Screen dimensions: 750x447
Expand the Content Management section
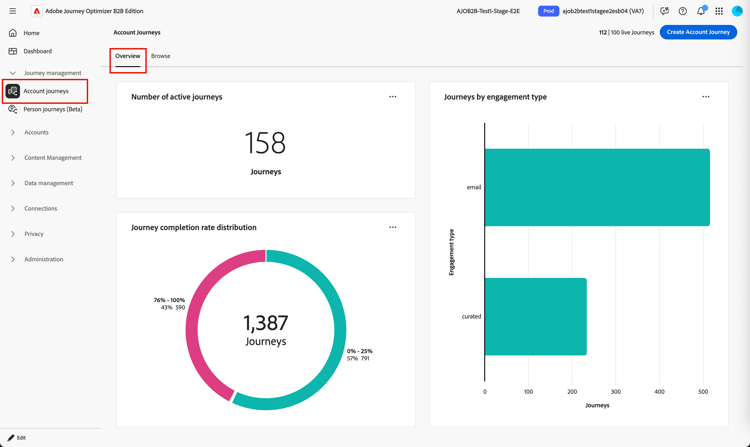point(12,158)
